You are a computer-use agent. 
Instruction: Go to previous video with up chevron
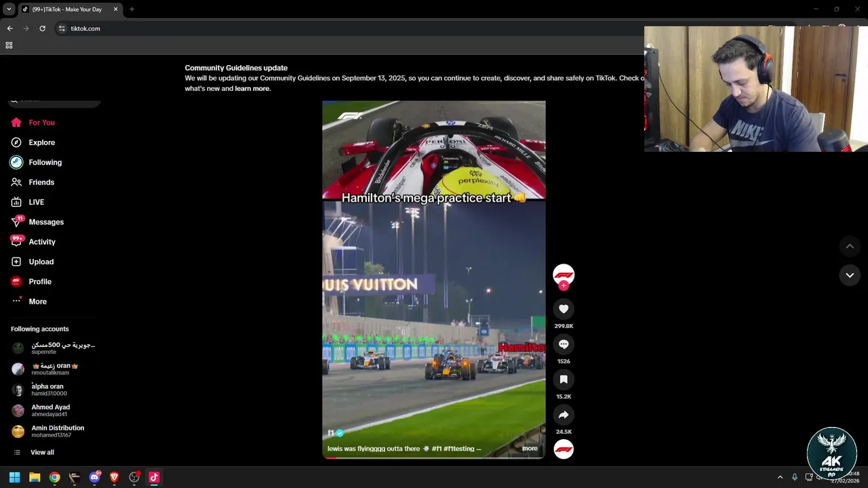point(850,246)
